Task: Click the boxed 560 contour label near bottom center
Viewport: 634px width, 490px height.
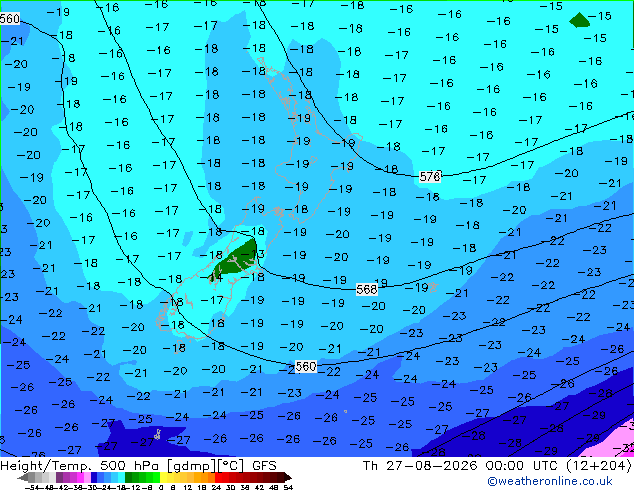Action: (306, 366)
